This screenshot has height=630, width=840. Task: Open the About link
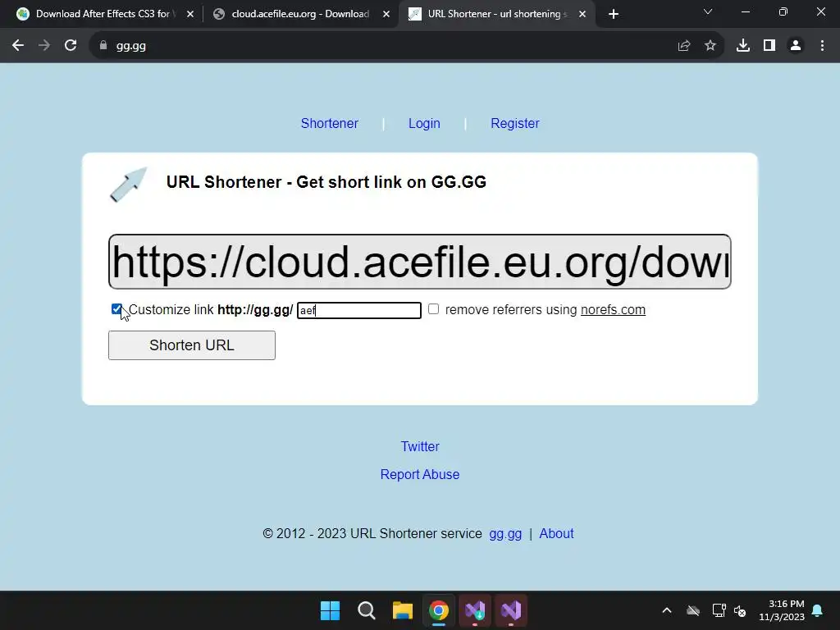[556, 533]
